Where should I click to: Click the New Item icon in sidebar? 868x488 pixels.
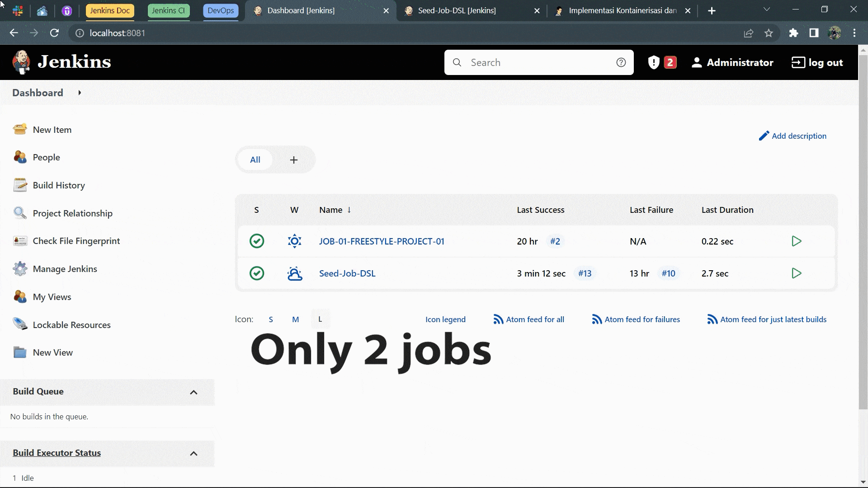pos(20,130)
